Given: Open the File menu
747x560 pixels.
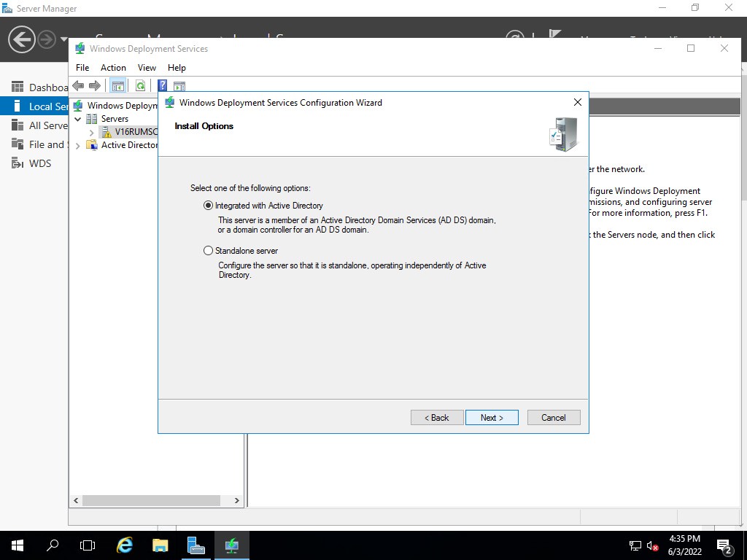Looking at the screenshot, I should (x=82, y=67).
